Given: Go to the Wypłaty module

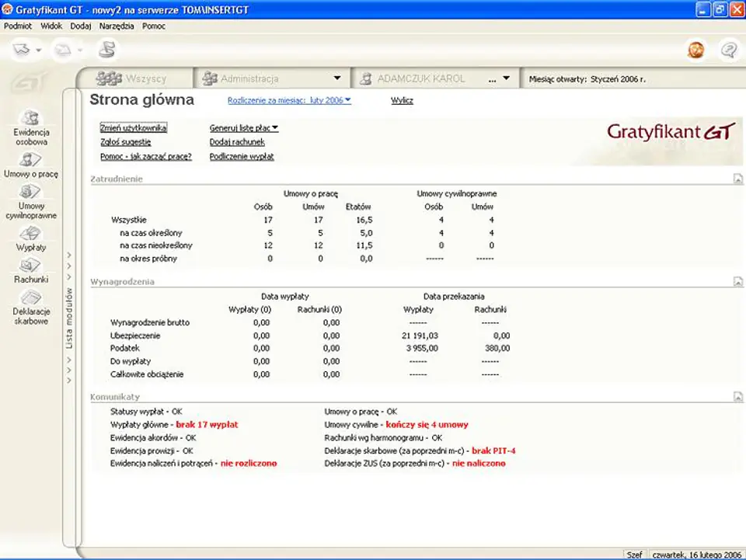Looking at the screenshot, I should pos(31,238).
